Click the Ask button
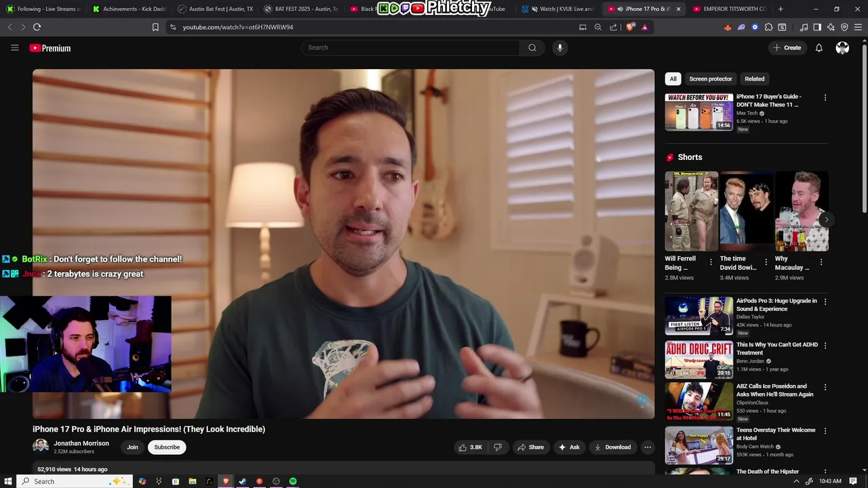Viewport: 868px width, 488px height. click(568, 447)
